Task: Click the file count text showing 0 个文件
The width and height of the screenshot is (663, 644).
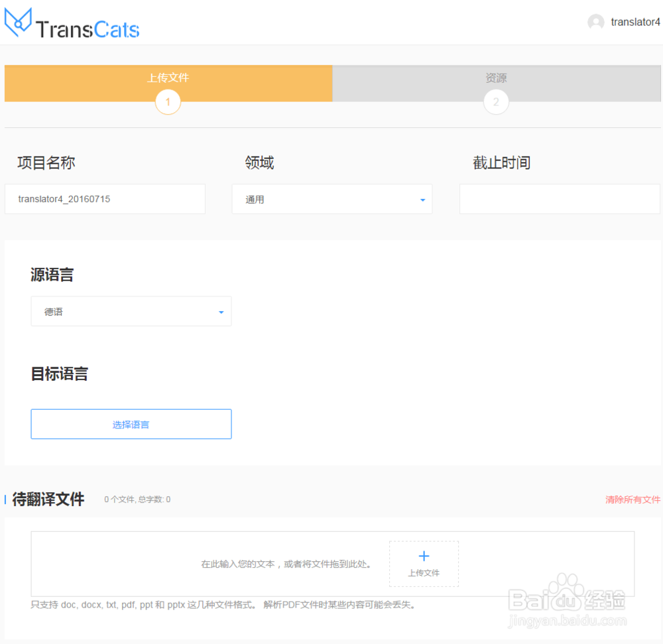Action: coord(137,499)
